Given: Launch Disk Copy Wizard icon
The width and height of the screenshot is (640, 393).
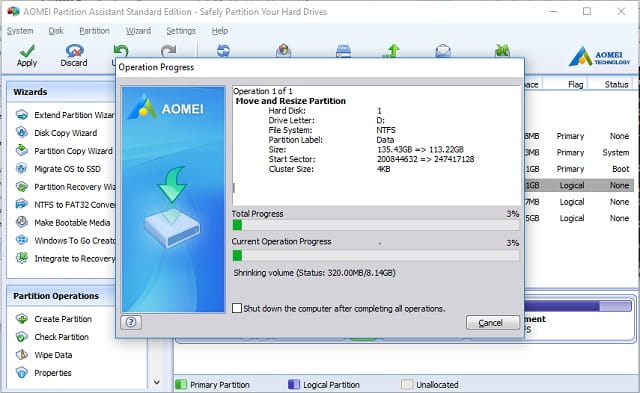Looking at the screenshot, I should 22,133.
